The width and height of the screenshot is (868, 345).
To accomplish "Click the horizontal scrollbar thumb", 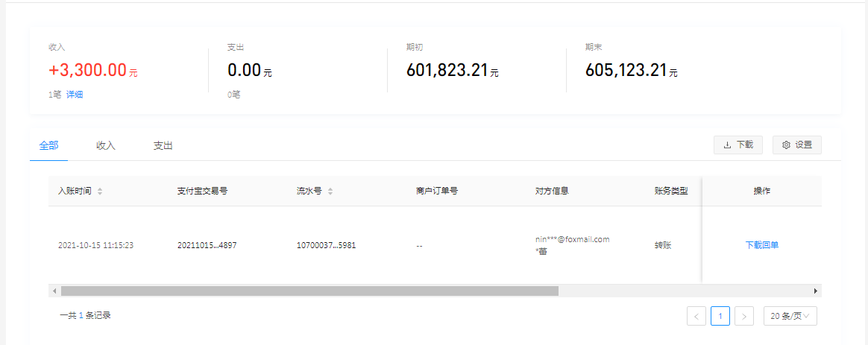I will pyautogui.click(x=309, y=291).
